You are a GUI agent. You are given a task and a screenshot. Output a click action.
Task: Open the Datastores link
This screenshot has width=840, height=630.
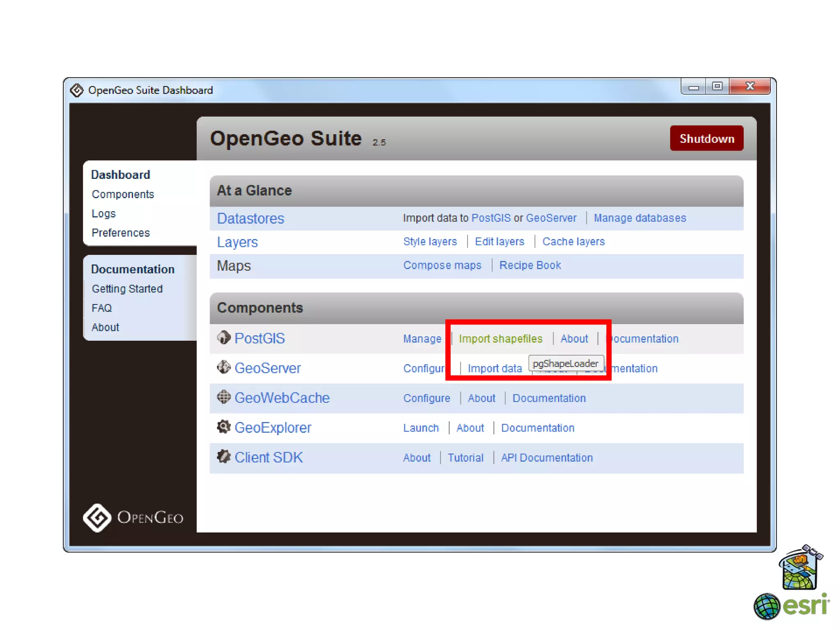[250, 218]
